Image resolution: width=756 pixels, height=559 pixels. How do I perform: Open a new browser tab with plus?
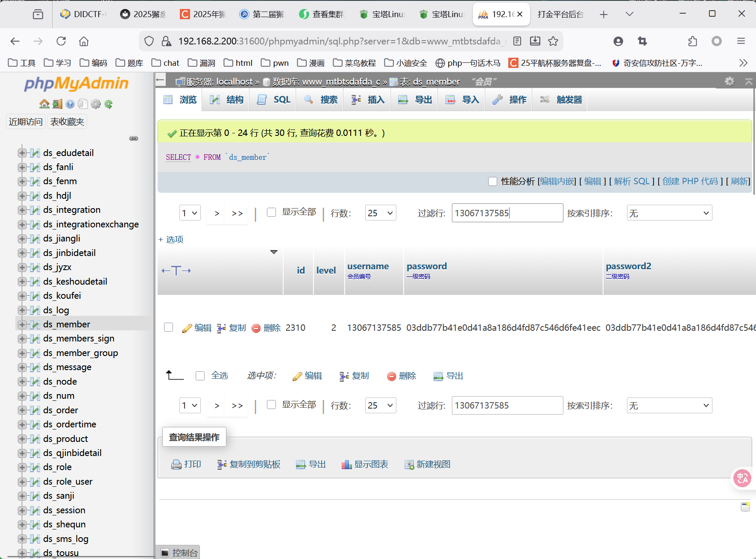point(604,15)
